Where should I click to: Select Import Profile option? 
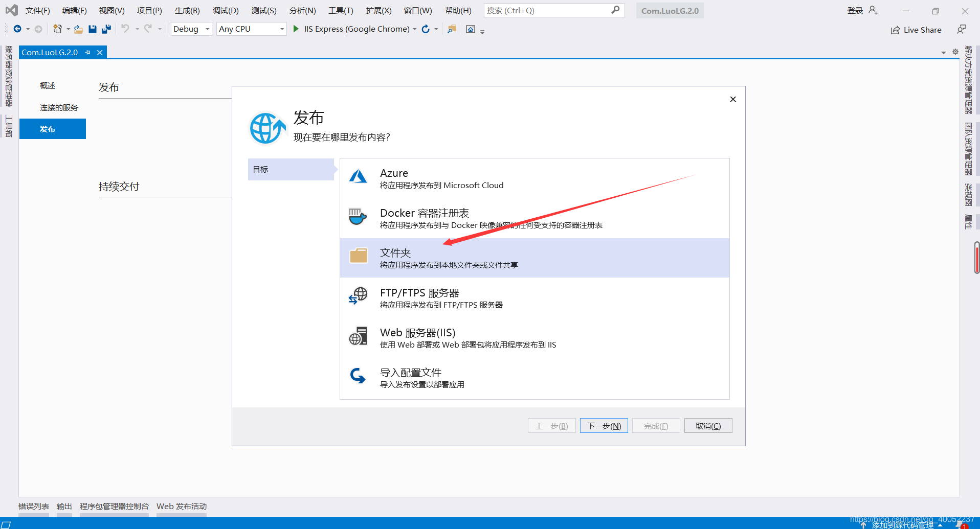[534, 378]
